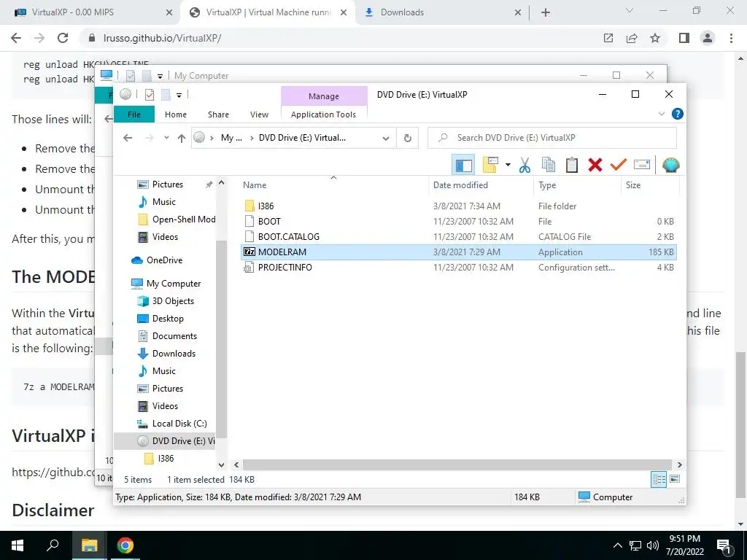Viewport: 747px width, 560px height.
Task: Open Classic Shell settings shell icon
Action: [671, 166]
